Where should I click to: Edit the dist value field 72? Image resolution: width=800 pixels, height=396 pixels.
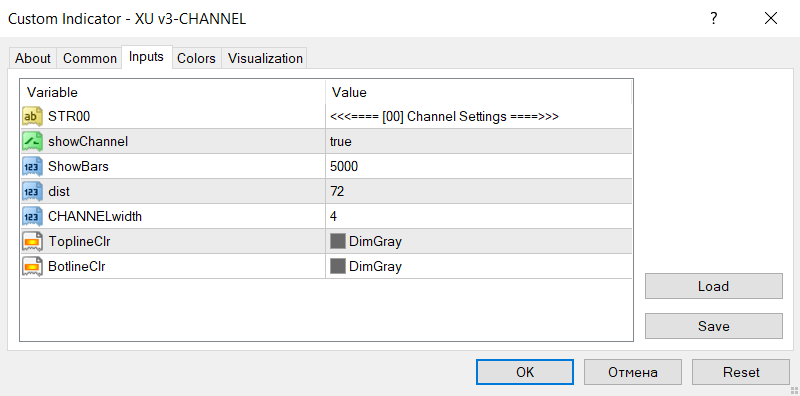tap(479, 191)
